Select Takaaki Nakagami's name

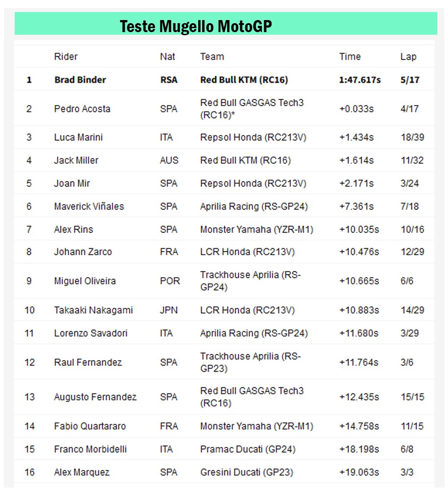94,310
